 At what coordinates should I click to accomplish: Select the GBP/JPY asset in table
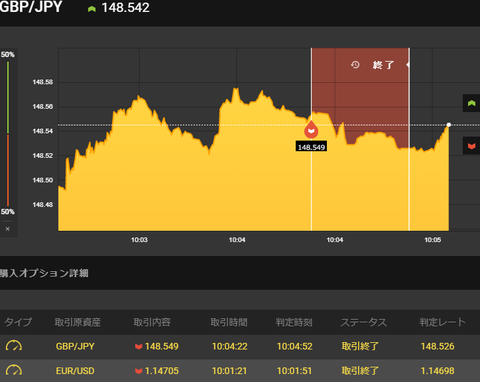[75, 346]
